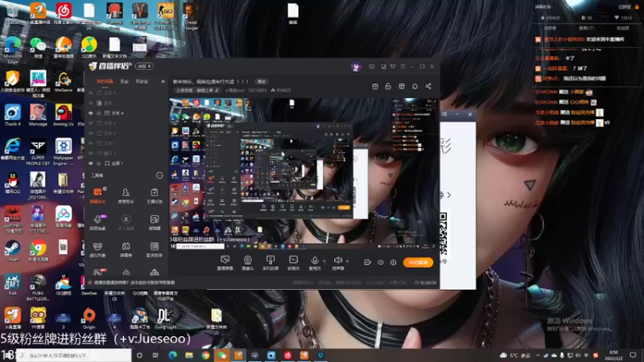The image size is (644, 362).
Task: Open WeGame desktop shortcut
Action: tap(64, 82)
